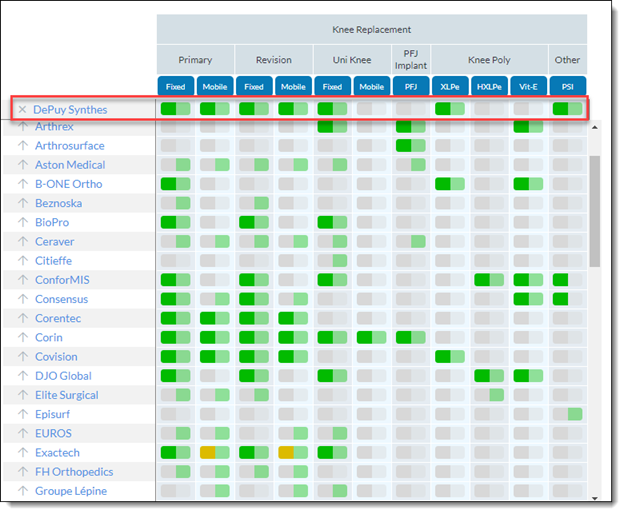Pin Exactech row using up arrow
The width and height of the screenshot is (624, 514).
[23, 452]
